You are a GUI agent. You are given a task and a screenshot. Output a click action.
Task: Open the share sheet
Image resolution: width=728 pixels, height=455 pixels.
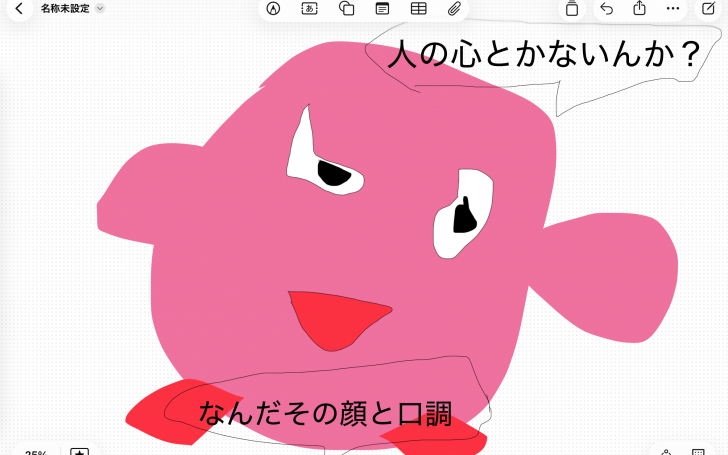click(x=640, y=8)
